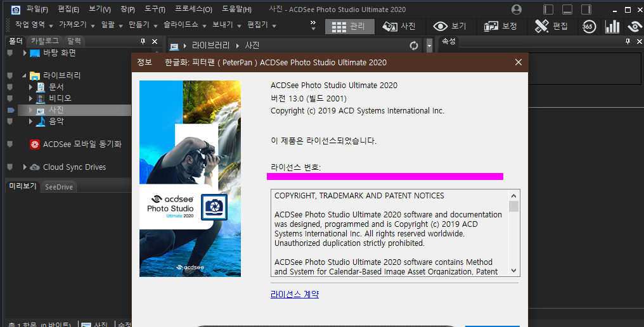Viewport: 644px width, 327px height.
Task: Switch to 보기 (View) mode
Action: point(450,27)
